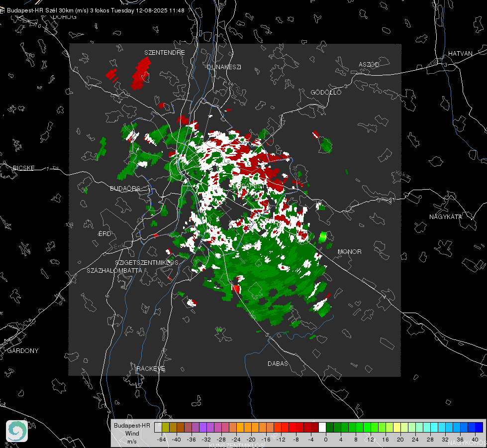Screen dimensions: 487x448
Task: Click the ASZÓD map label
Action: pyautogui.click(x=369, y=64)
